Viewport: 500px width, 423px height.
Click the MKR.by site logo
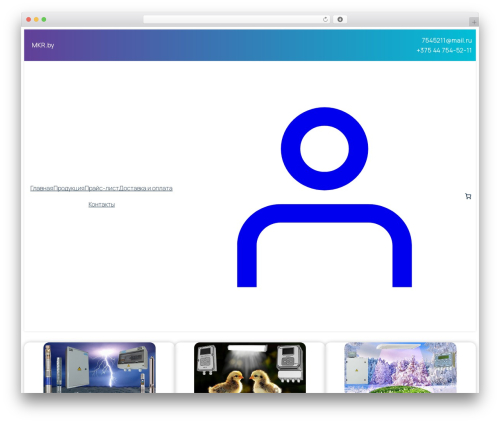(x=43, y=45)
